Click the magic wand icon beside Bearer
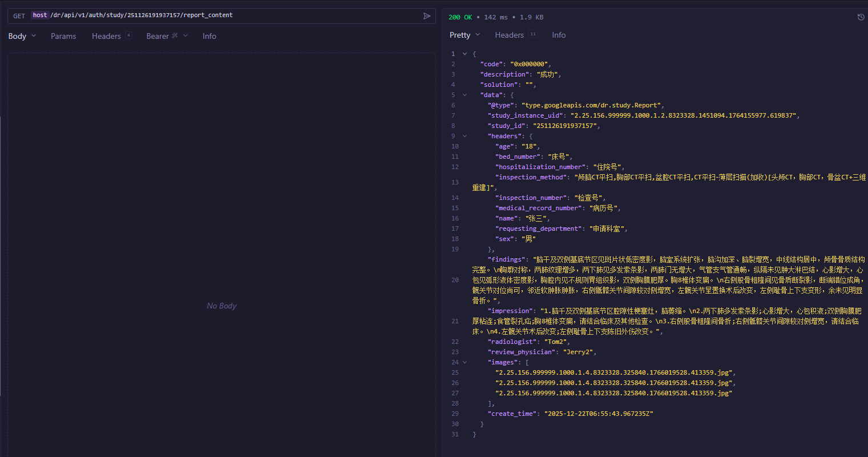The height and width of the screenshot is (457, 868). (x=175, y=35)
